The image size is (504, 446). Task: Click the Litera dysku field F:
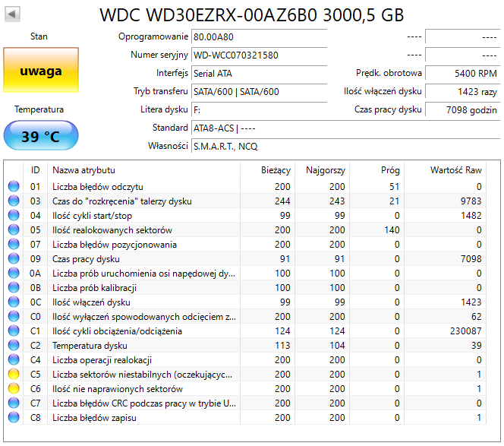pyautogui.click(x=259, y=110)
